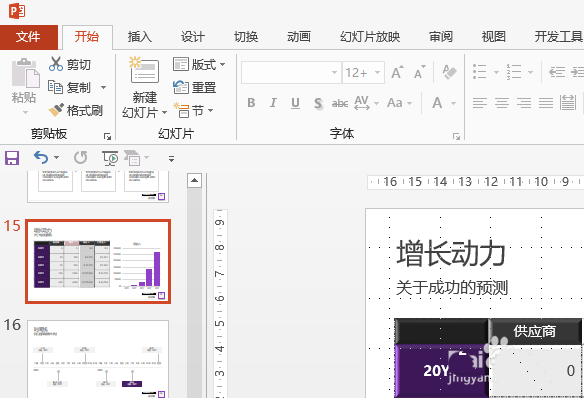Open the font name combo box dropdown
Viewport: 584px width, 398px height.
pos(334,72)
